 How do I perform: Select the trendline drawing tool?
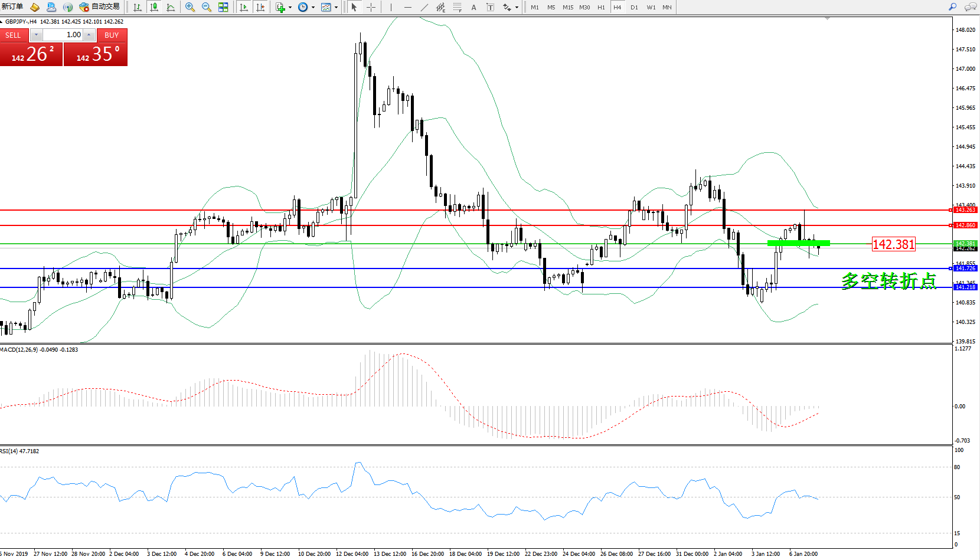coord(424,7)
